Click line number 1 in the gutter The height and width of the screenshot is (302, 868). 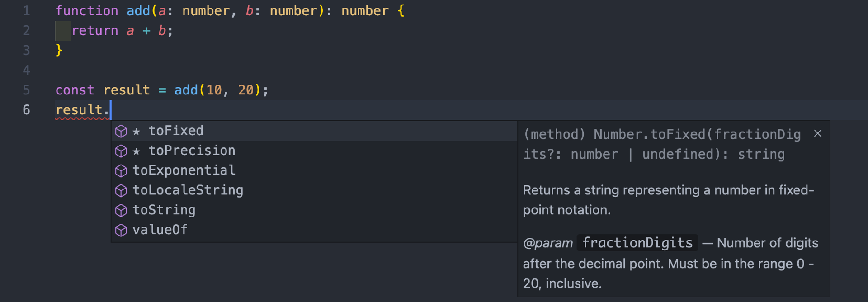[x=27, y=11]
